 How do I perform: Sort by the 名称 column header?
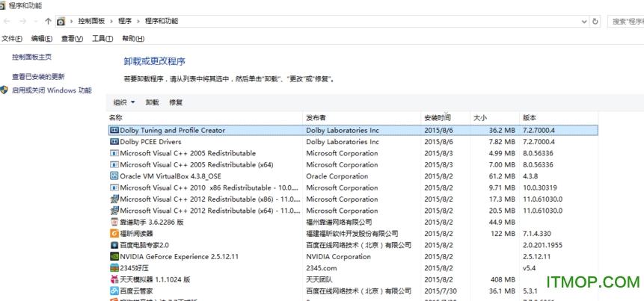pos(205,118)
